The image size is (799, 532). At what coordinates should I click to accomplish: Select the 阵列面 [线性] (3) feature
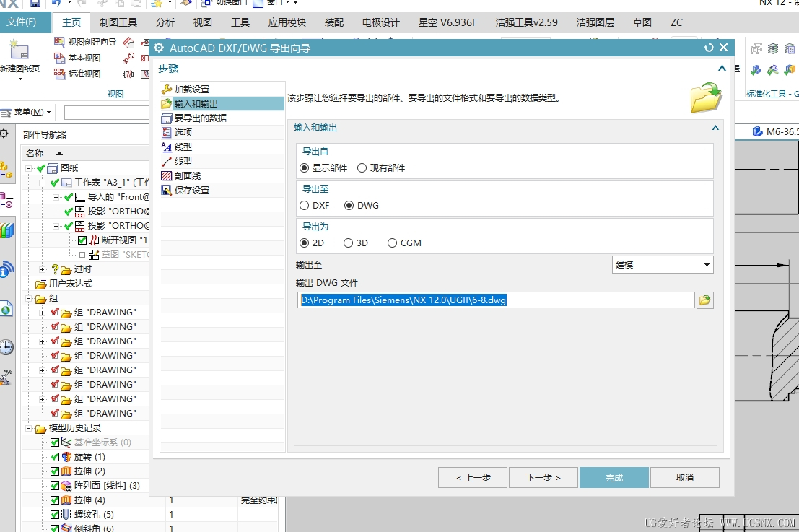(x=107, y=486)
